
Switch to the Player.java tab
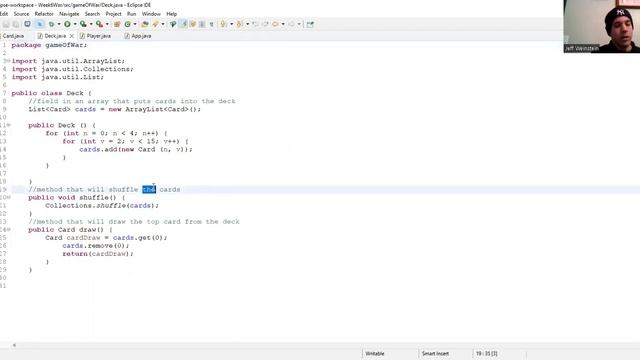96,36
